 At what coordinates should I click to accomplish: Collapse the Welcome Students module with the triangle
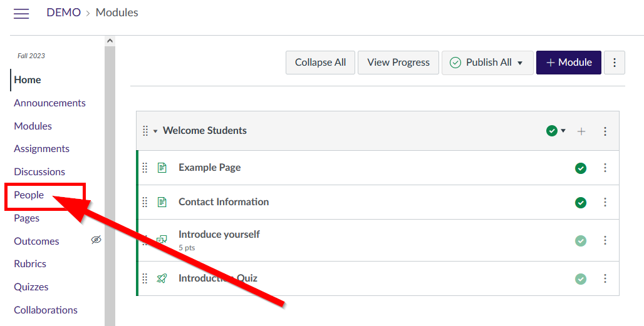click(155, 131)
